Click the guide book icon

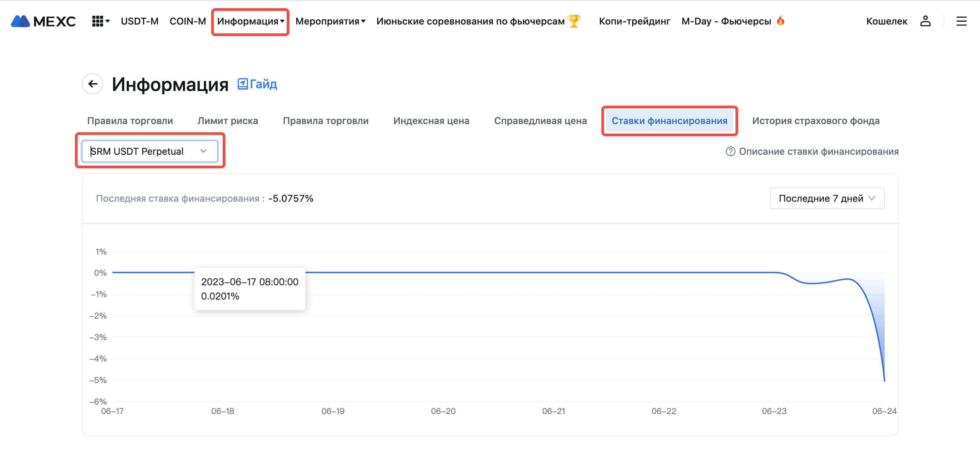click(x=243, y=84)
